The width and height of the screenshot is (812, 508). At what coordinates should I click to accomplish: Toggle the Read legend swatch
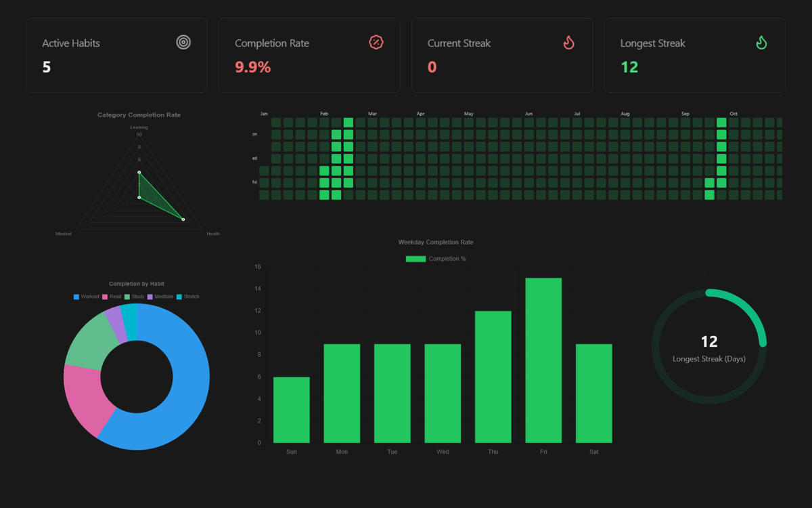point(105,297)
